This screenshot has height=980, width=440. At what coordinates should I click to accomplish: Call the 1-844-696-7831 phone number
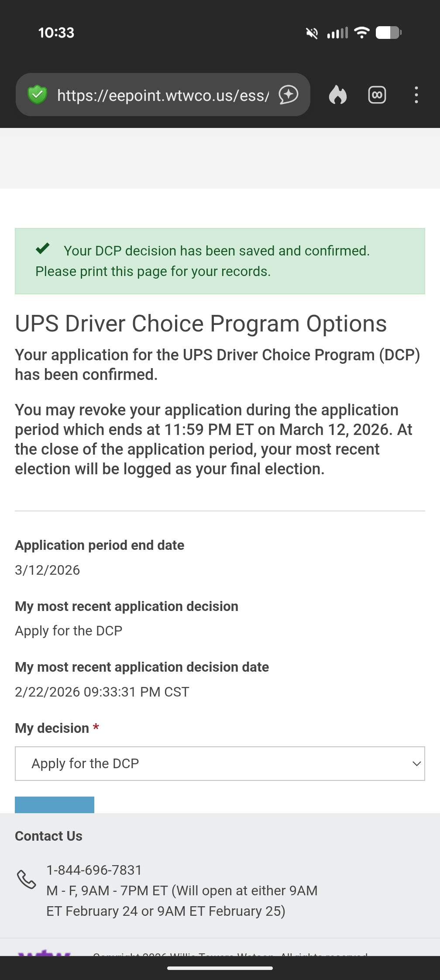(x=94, y=870)
